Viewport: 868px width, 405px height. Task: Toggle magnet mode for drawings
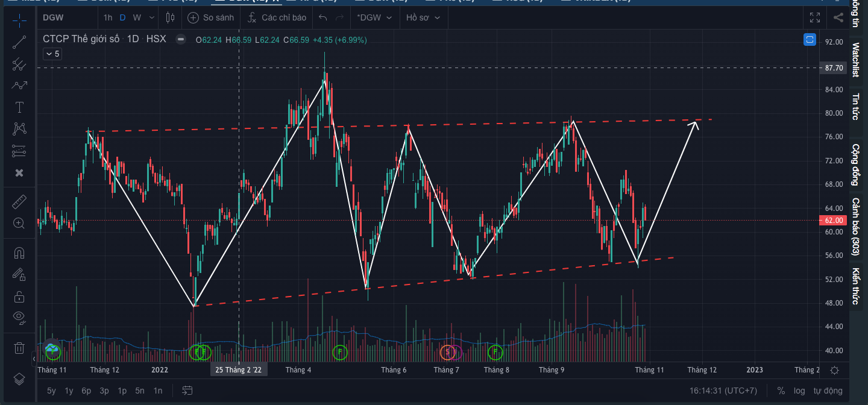(x=19, y=253)
